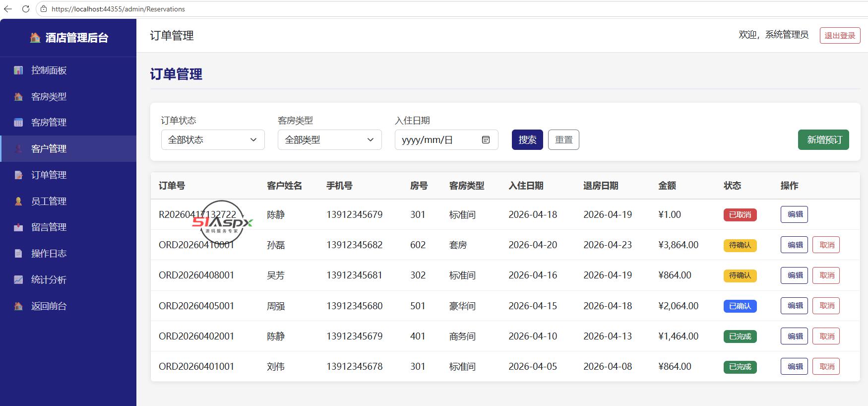Click the 订单管理 sidebar icon
The width and height of the screenshot is (868, 406).
(18, 175)
